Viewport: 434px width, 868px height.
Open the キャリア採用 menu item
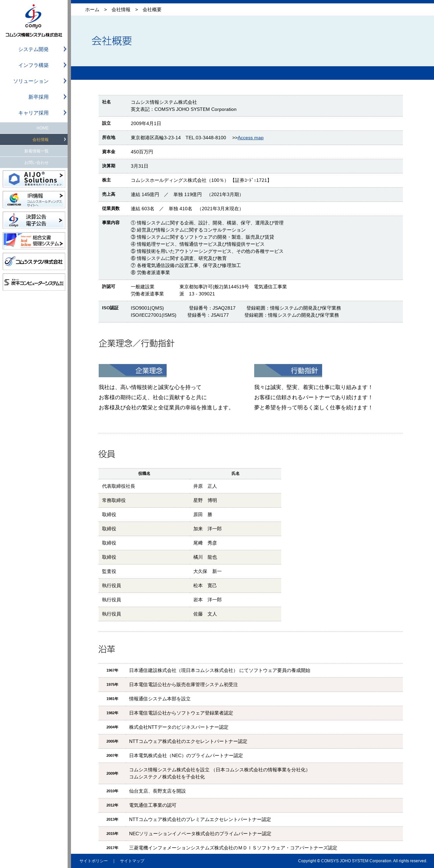(x=34, y=113)
